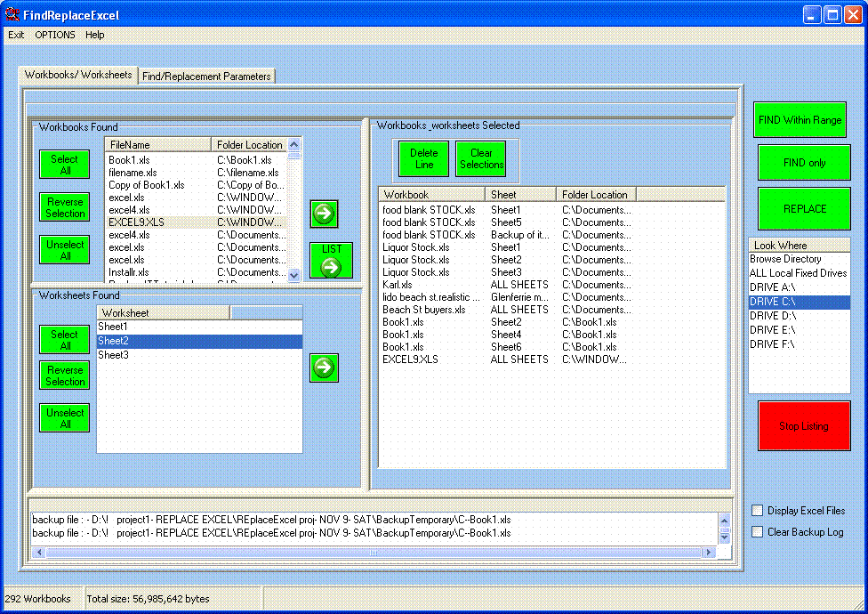Viewport: 868px width, 614px height.
Task: Select Sheet3 in Worksheets Found list
Action: click(x=113, y=355)
